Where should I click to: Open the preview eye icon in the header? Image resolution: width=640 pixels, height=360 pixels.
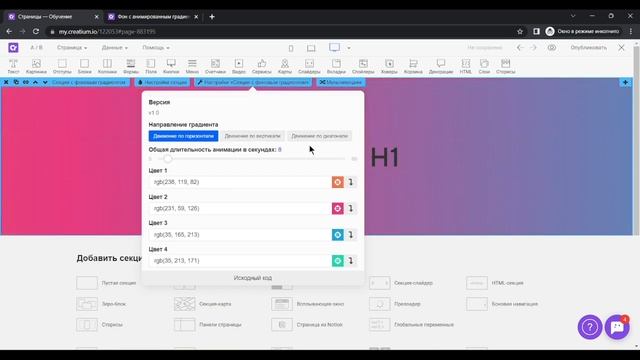click(552, 48)
